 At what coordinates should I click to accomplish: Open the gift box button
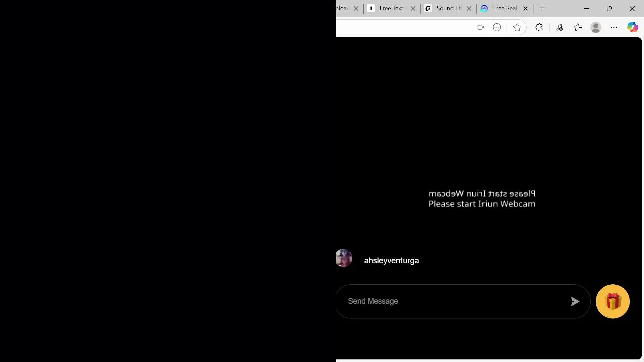click(x=613, y=302)
